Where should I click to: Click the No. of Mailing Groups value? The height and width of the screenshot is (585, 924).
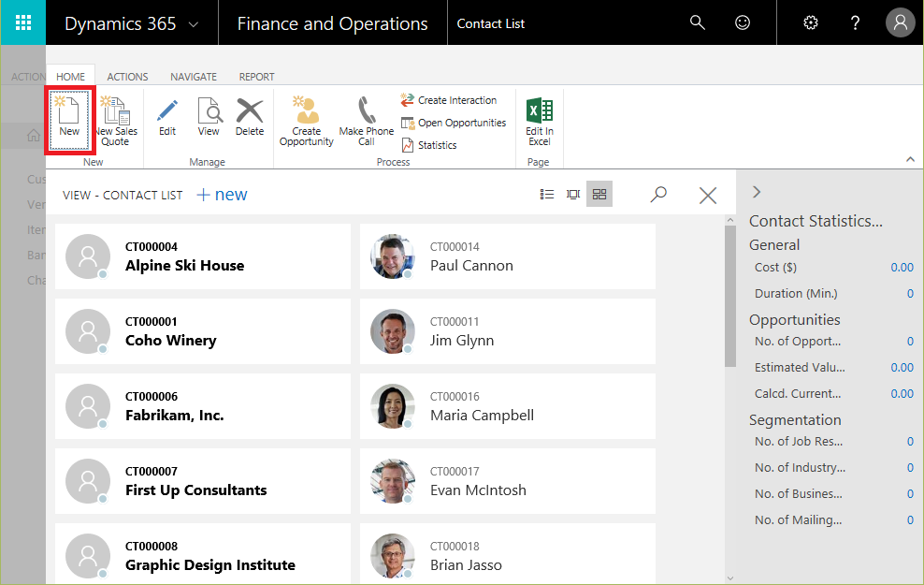tap(910, 520)
